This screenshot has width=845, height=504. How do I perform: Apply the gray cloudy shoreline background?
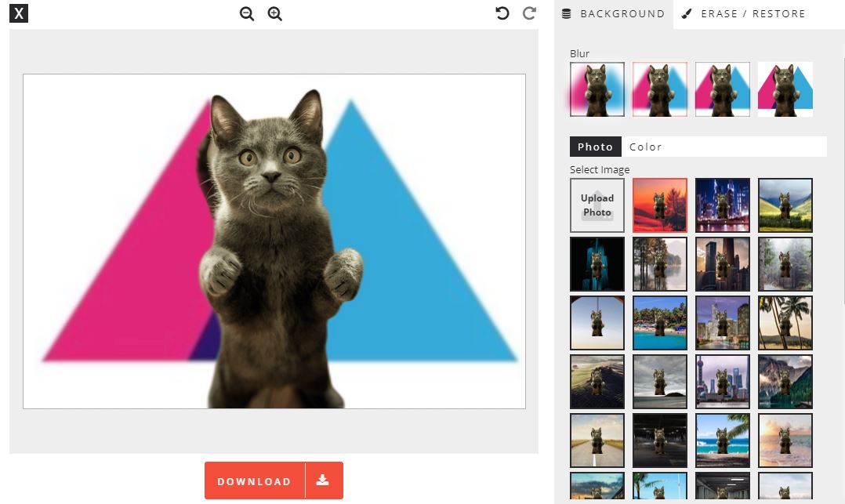point(660,382)
